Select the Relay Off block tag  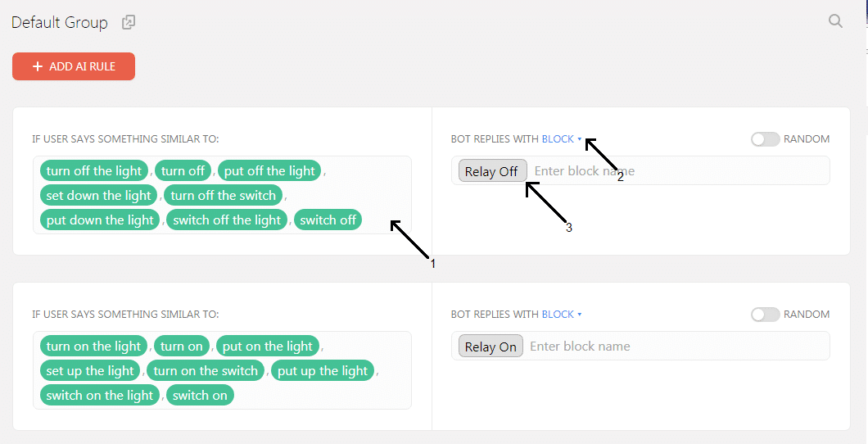point(491,171)
